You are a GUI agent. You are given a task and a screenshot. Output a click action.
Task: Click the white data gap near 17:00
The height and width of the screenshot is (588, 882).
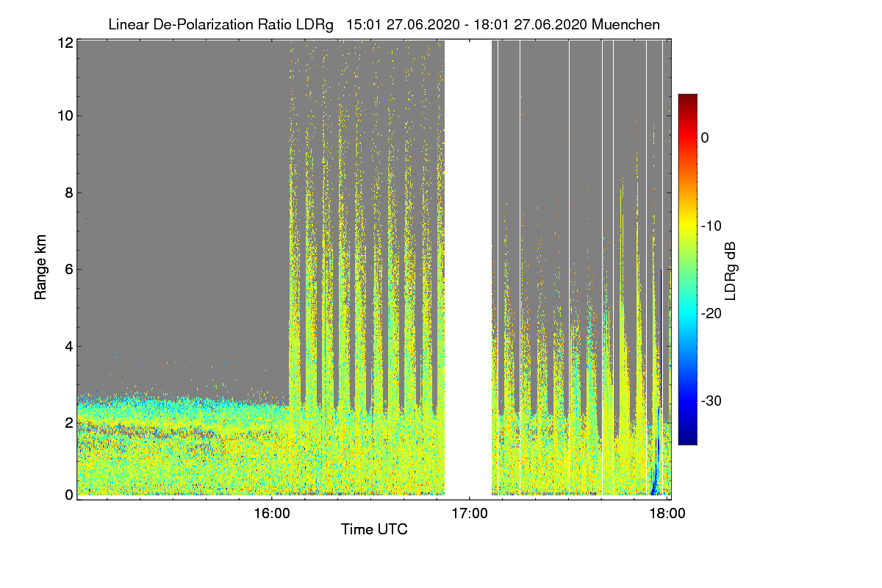468,269
